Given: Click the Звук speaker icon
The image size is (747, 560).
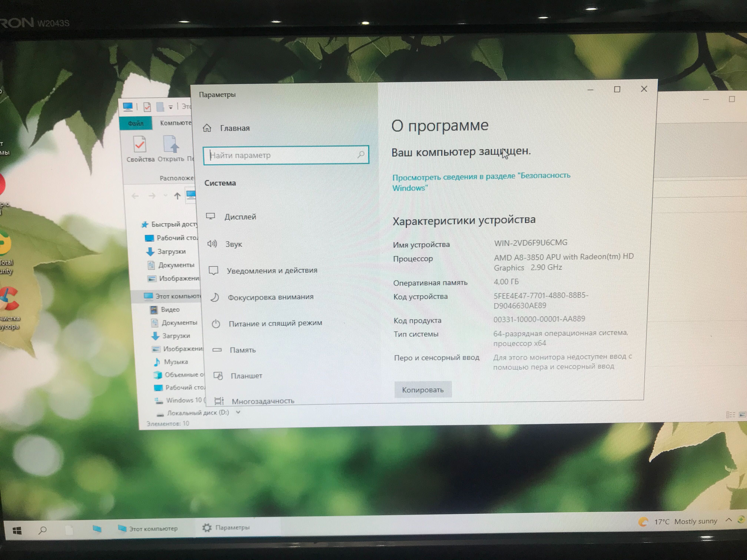Looking at the screenshot, I should pyautogui.click(x=212, y=243).
